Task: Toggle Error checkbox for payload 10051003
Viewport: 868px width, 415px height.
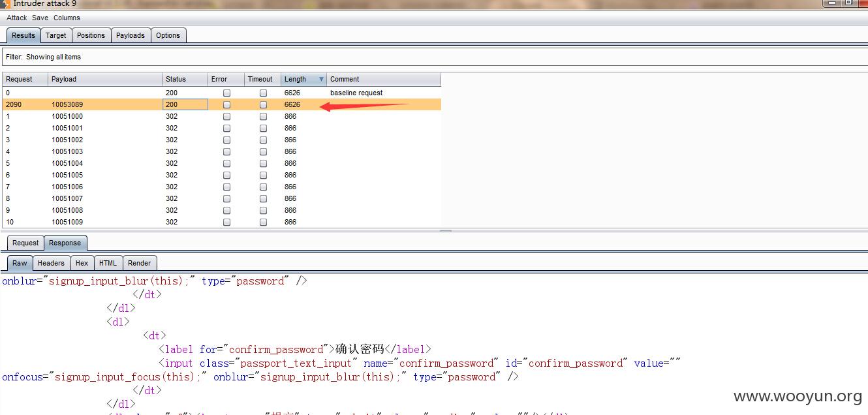Action: pos(226,151)
